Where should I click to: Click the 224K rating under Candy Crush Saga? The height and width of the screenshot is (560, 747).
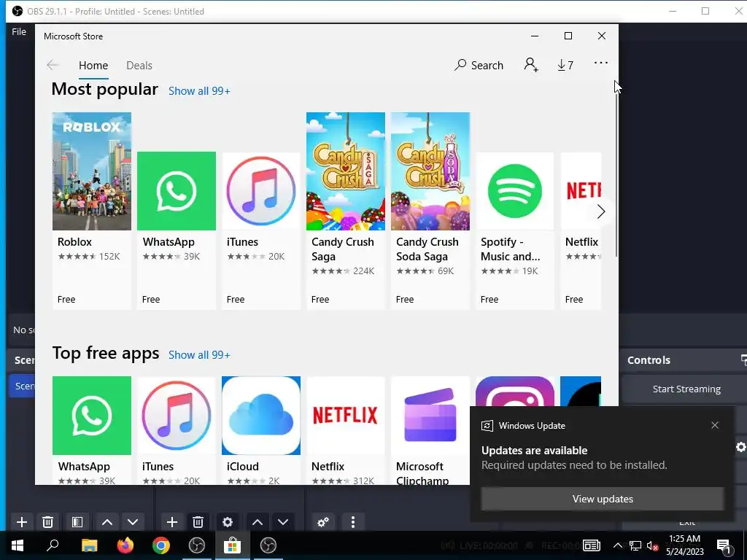[363, 271]
